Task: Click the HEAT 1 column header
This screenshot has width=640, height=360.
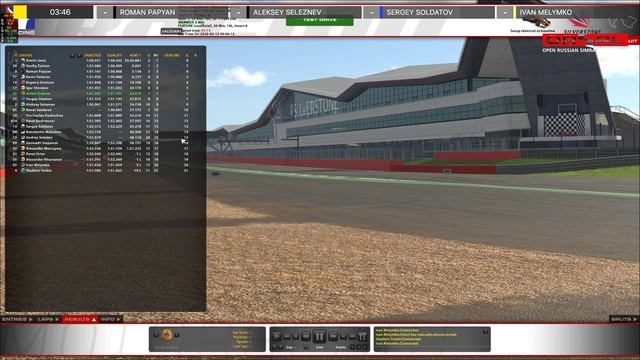Action: tap(135, 55)
